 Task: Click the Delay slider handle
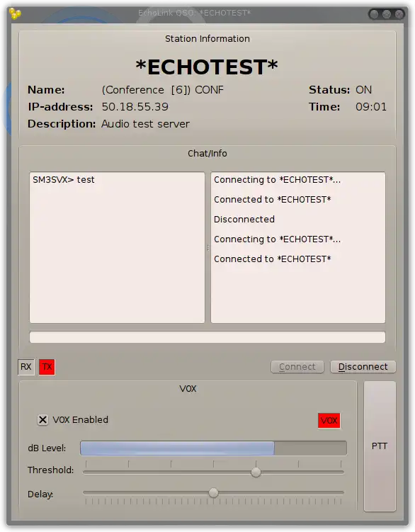click(213, 492)
